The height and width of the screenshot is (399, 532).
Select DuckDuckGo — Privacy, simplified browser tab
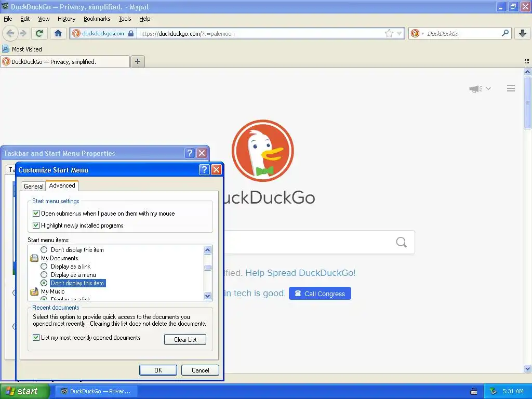(x=65, y=61)
